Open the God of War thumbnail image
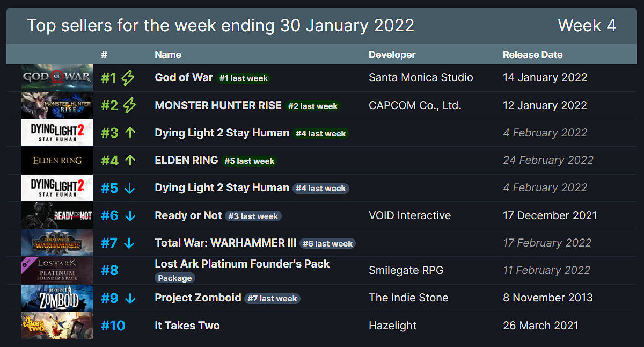This screenshot has width=644, height=347. 57,78
